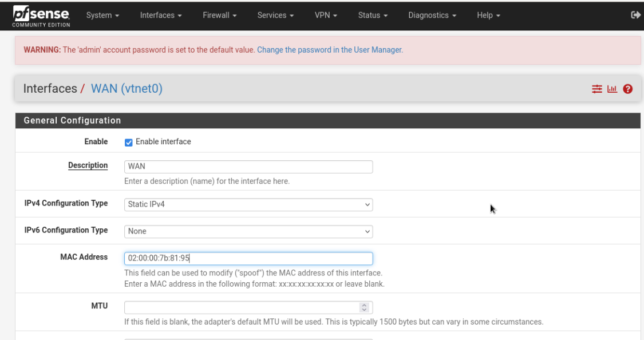Open IPv4 Configuration Type dropdown
The width and height of the screenshot is (644, 340).
[248, 204]
